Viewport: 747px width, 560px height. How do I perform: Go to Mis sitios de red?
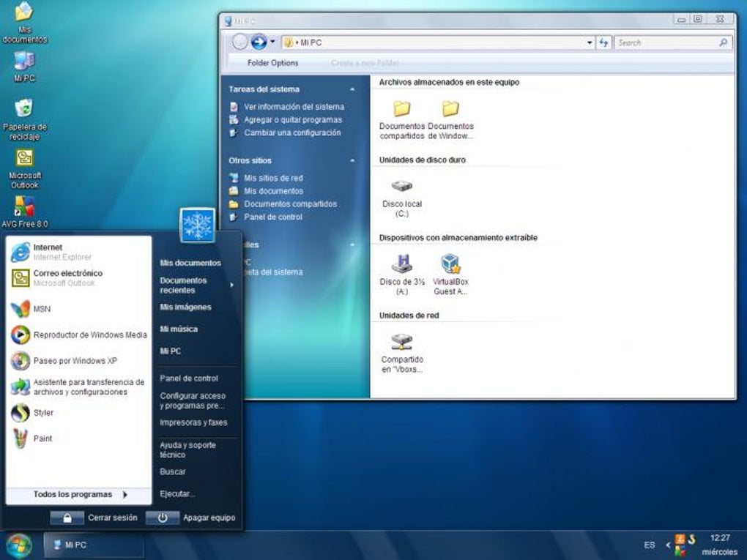coord(273,178)
